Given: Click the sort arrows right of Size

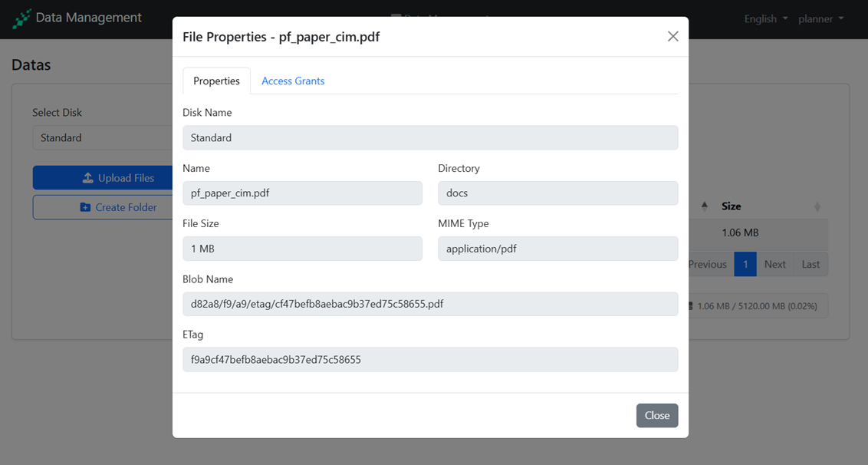Looking at the screenshot, I should click(x=817, y=206).
